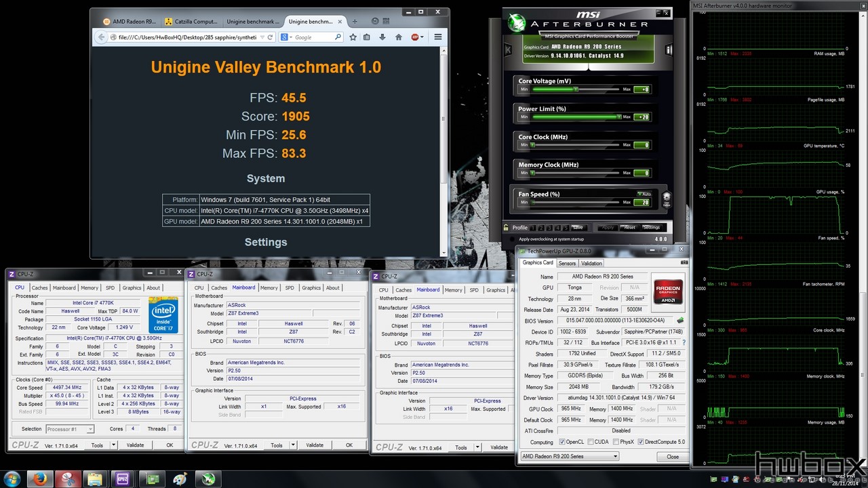868x488 pixels.
Task: Click OK in the second CPU-Z window
Action: (349, 445)
